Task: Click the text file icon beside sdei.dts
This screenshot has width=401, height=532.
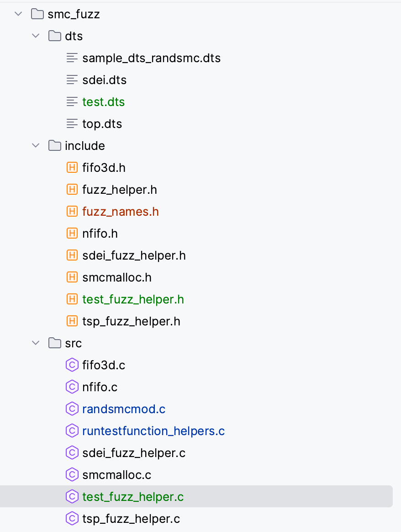Action: click(72, 80)
